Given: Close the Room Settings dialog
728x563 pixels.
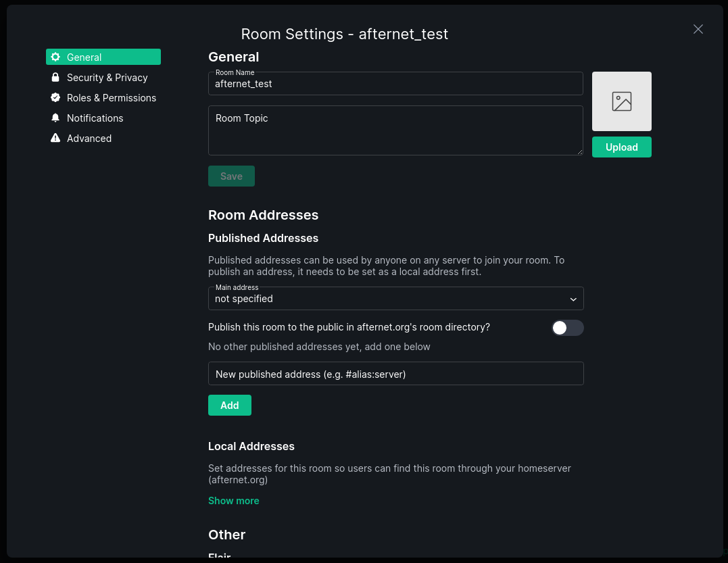Looking at the screenshot, I should pos(698,29).
